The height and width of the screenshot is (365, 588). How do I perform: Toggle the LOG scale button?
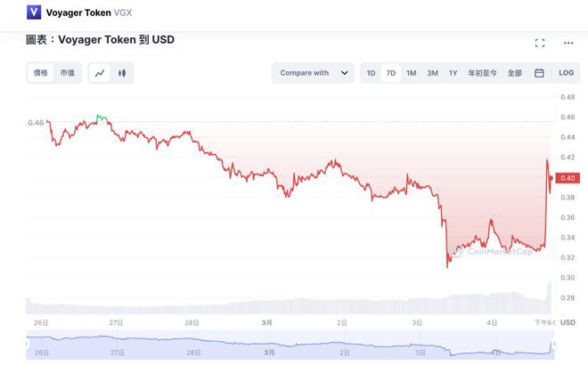click(x=567, y=73)
